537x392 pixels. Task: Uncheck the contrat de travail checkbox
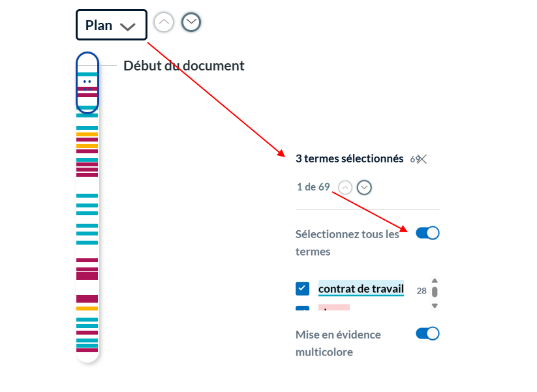[x=302, y=288]
